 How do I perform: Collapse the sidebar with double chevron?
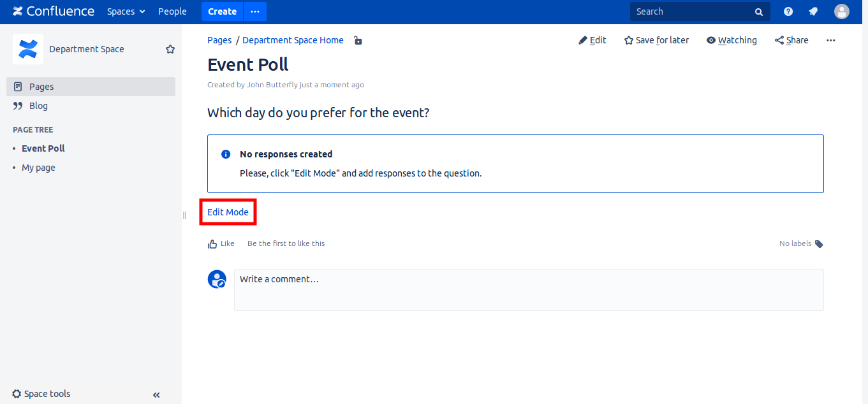(156, 394)
